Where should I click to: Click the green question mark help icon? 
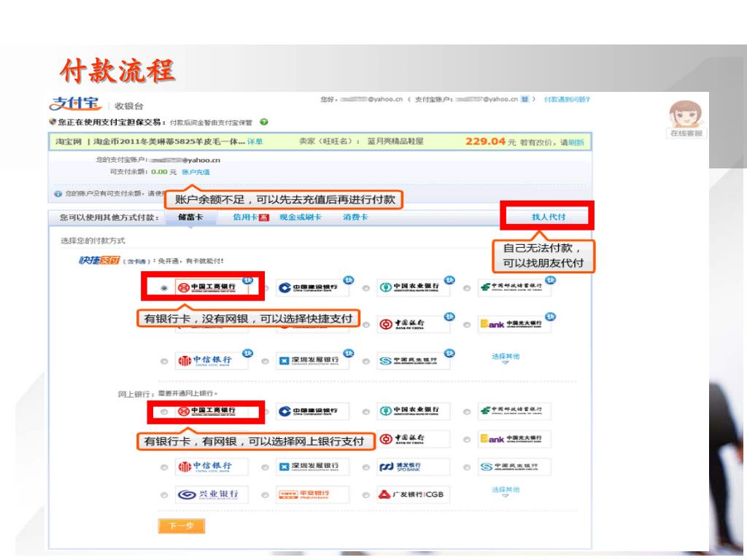(264, 122)
